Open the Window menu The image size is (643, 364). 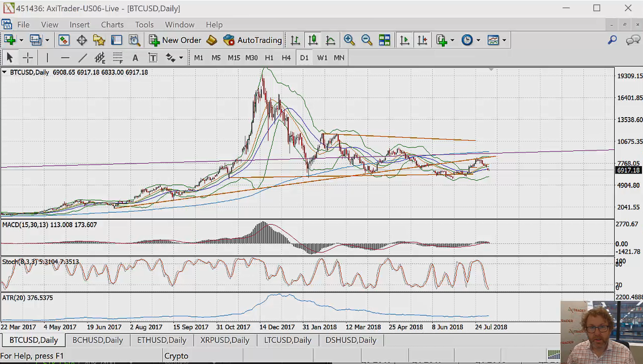coord(179,24)
